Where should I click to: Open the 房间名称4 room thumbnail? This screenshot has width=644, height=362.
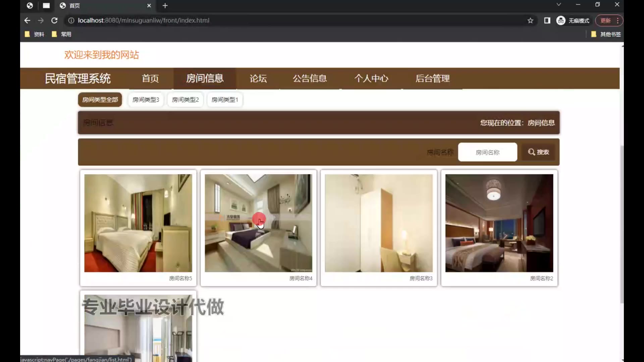coord(258,223)
